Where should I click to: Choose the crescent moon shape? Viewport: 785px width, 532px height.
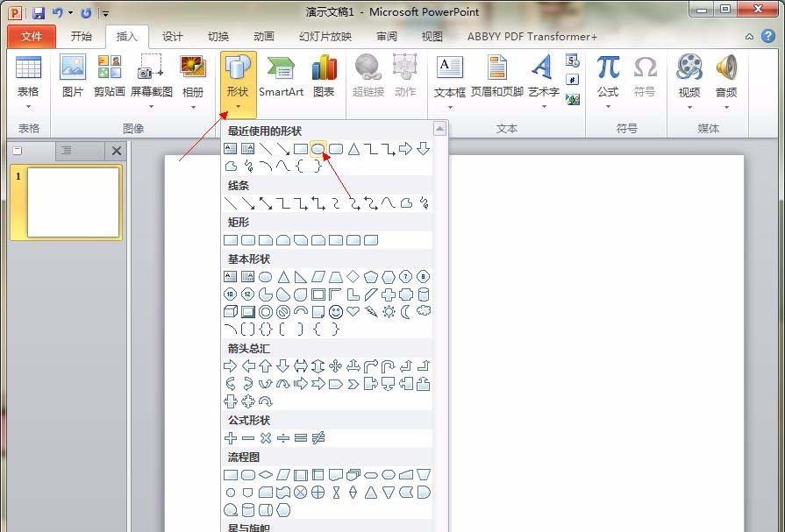coord(405,312)
